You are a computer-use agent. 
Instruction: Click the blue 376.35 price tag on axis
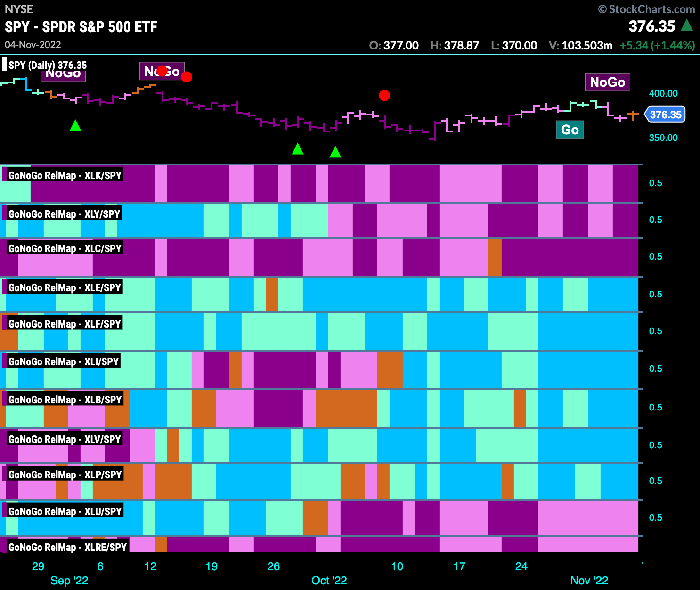point(665,115)
